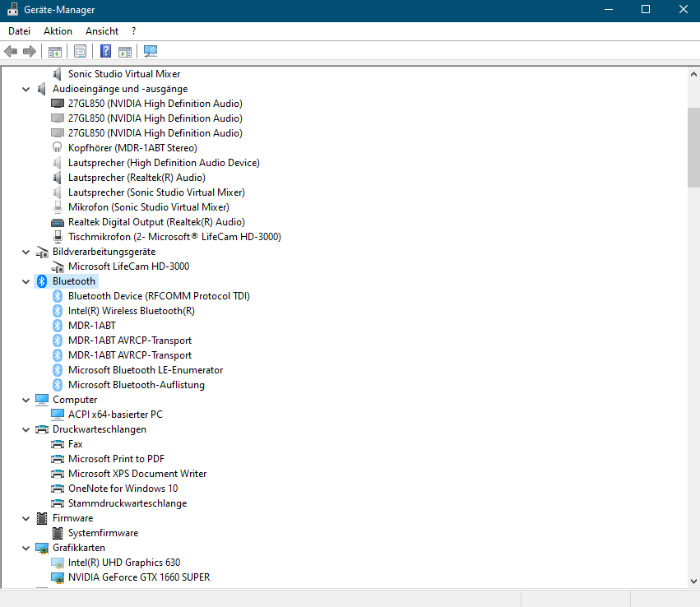Image resolution: width=700 pixels, height=607 pixels.
Task: Open the Ansicht menu
Action: [x=102, y=31]
